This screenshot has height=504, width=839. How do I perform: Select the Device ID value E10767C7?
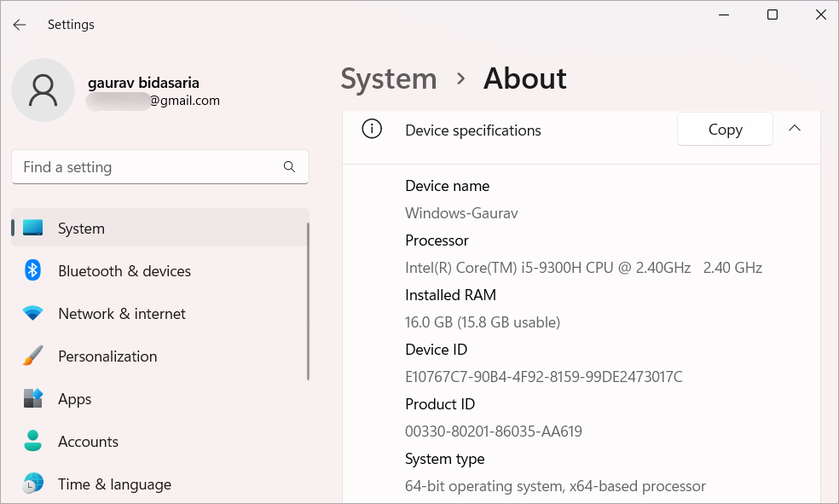tap(544, 377)
